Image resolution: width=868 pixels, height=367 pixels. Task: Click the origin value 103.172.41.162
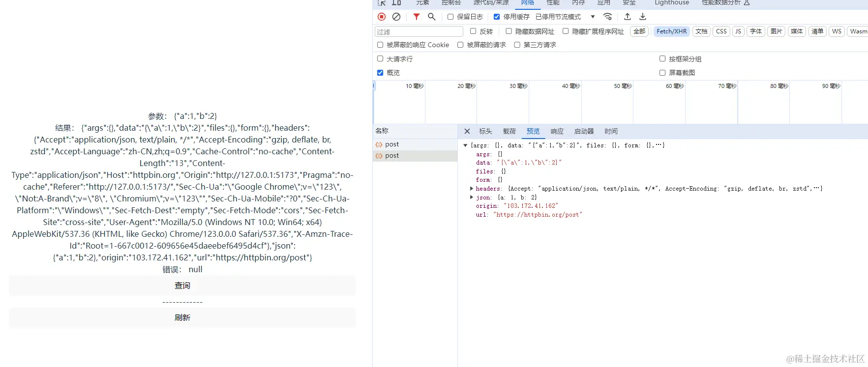(x=531, y=206)
